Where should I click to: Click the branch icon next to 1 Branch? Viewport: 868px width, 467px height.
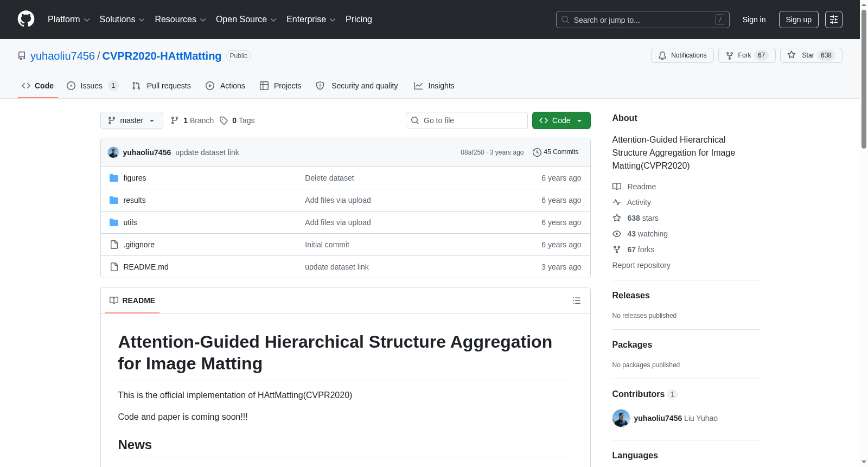[175, 120]
